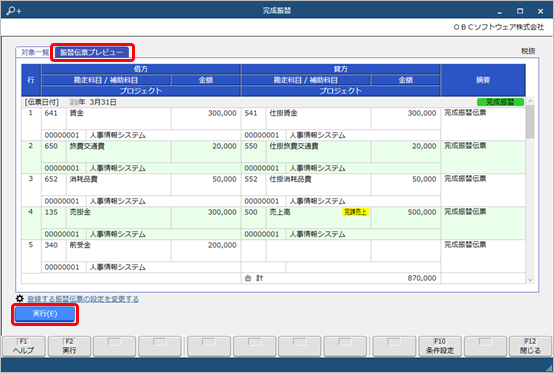
Task: Click the 合計 label
Action: tap(254, 278)
